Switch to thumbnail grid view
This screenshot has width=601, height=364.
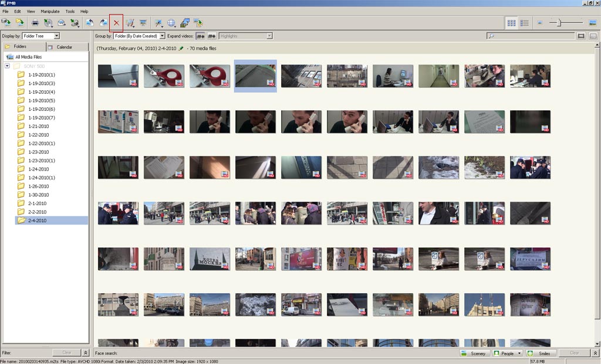[511, 23]
